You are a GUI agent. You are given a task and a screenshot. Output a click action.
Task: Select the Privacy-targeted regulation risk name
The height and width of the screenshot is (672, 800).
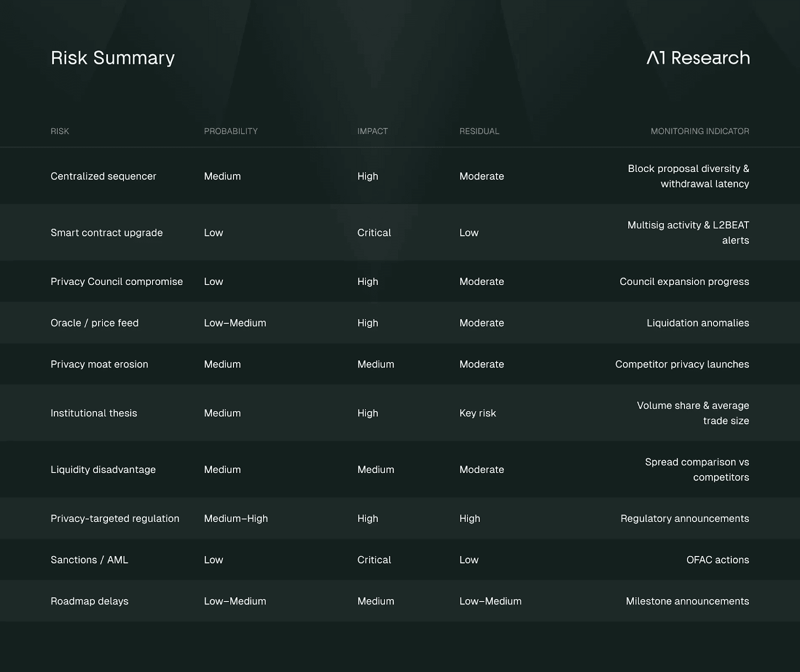115,518
